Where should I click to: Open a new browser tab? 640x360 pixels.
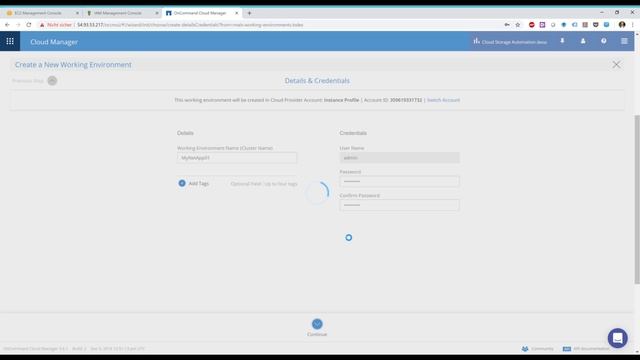tap(249, 13)
